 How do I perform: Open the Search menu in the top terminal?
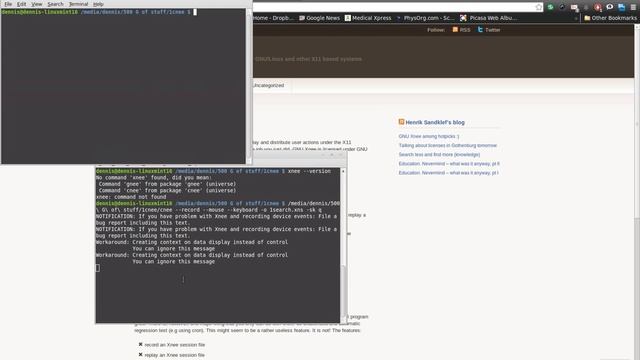pos(55,4)
